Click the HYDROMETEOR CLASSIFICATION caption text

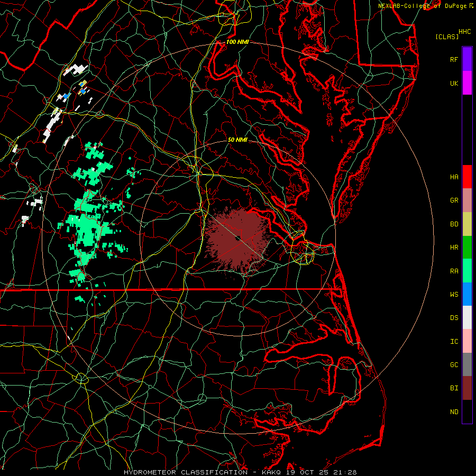pyautogui.click(x=186, y=472)
